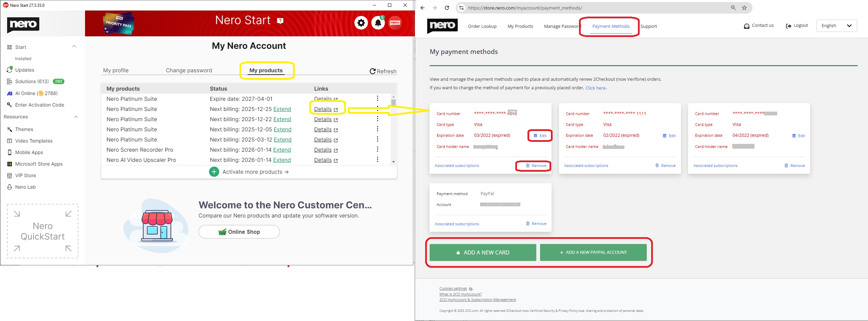Open Updates in the sidebar

24,70
